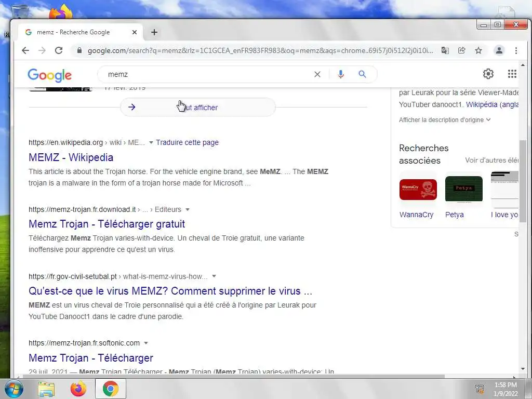Open the Windows Start menu
Screen dimensions: 532x399
(14, 389)
